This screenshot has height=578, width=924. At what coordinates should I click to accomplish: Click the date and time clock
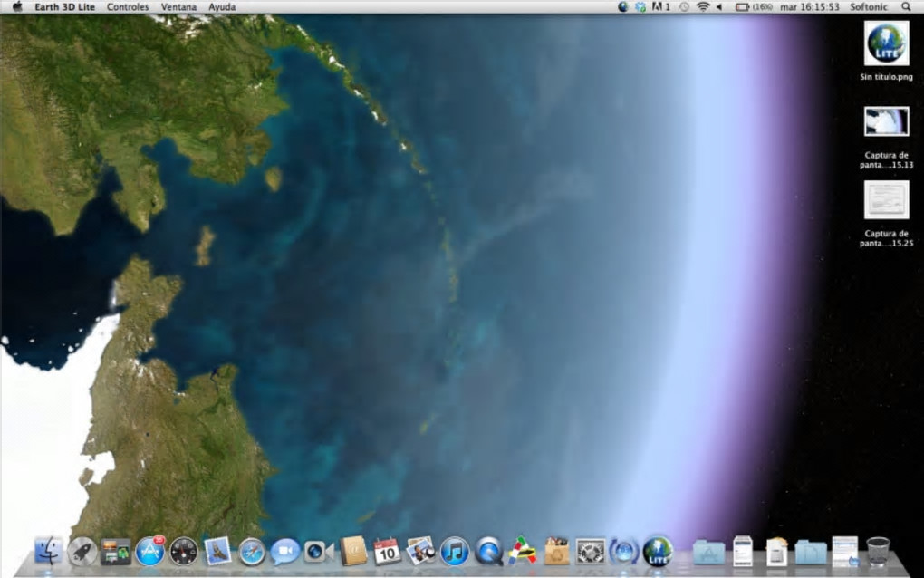810,7
